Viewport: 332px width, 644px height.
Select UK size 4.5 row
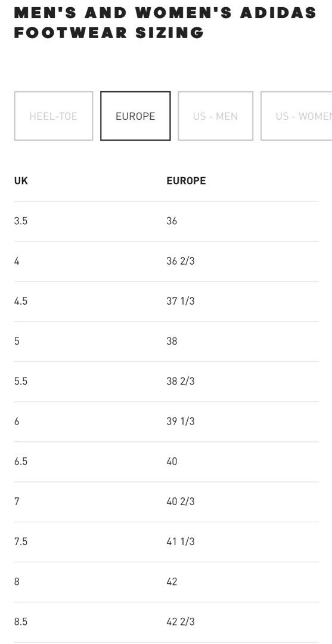click(166, 301)
